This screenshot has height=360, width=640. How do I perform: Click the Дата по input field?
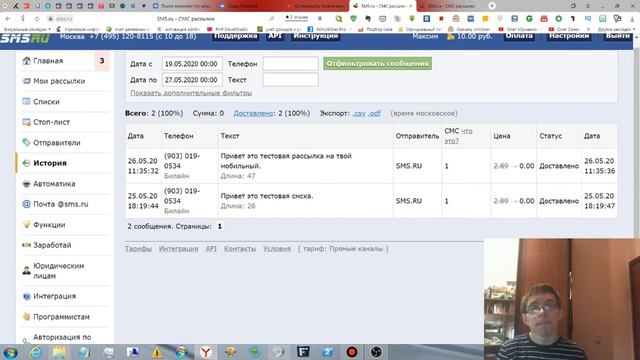click(192, 80)
